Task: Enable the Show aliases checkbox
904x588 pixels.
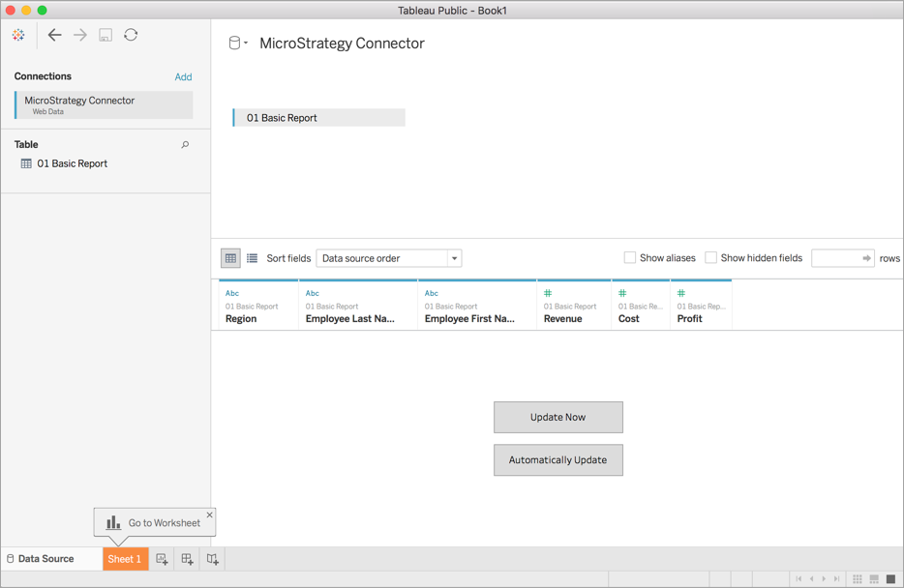Action: pos(630,258)
